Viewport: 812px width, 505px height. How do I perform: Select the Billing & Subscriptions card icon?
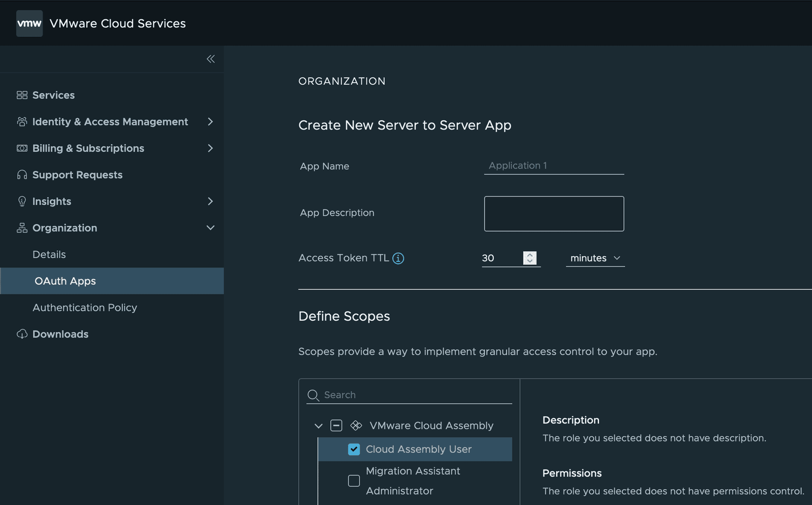[x=22, y=148]
